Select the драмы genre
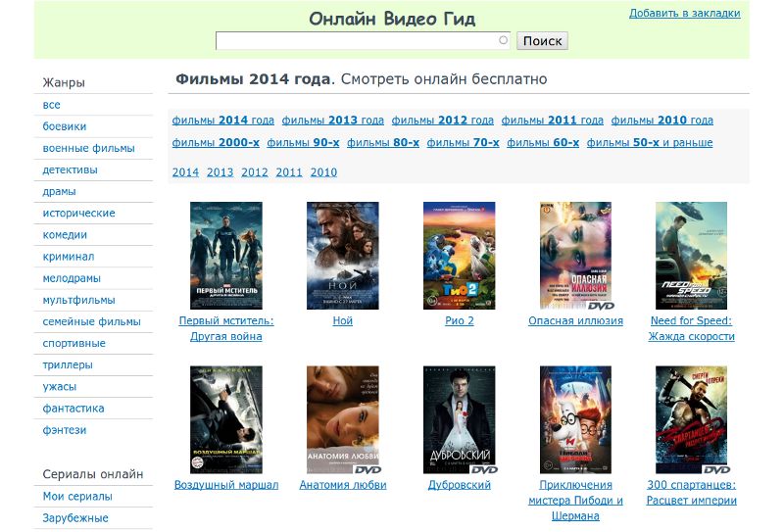784x532 pixels. (x=59, y=191)
